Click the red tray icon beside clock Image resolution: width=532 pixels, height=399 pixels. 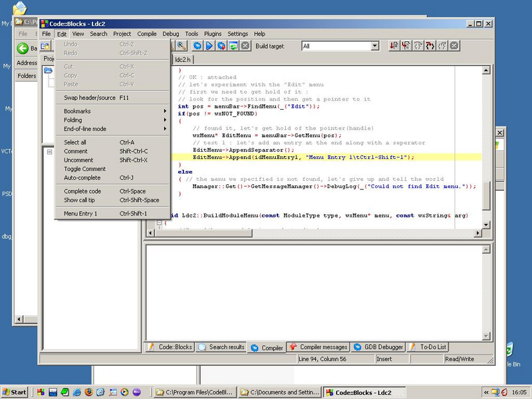point(504,392)
